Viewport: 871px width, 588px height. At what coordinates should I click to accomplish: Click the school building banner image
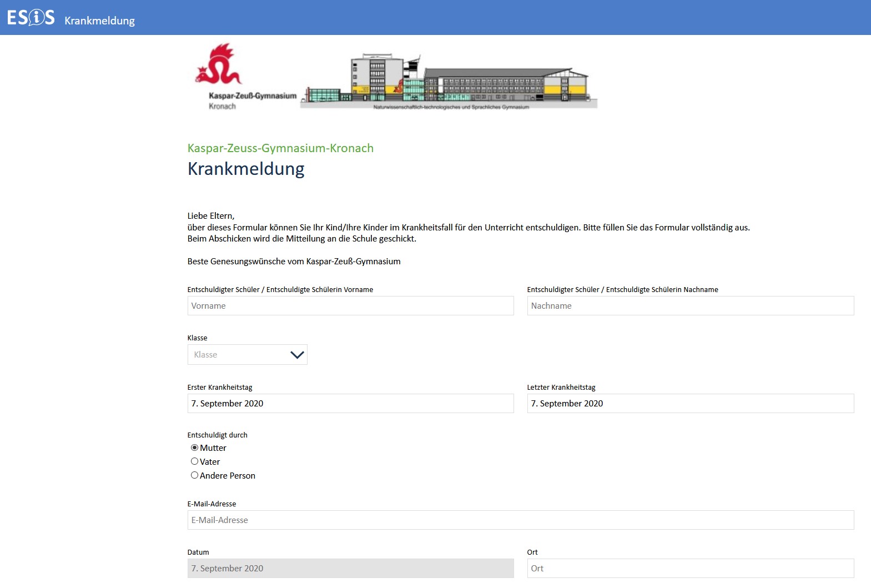[x=449, y=81]
